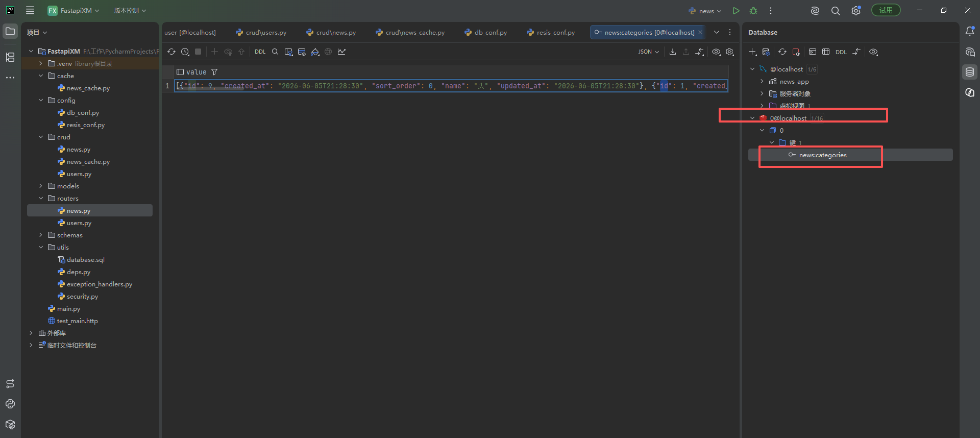Image resolution: width=980 pixels, height=438 pixels.
Task: Click the revert changes icon in the editor toolbar
Action: 228,52
